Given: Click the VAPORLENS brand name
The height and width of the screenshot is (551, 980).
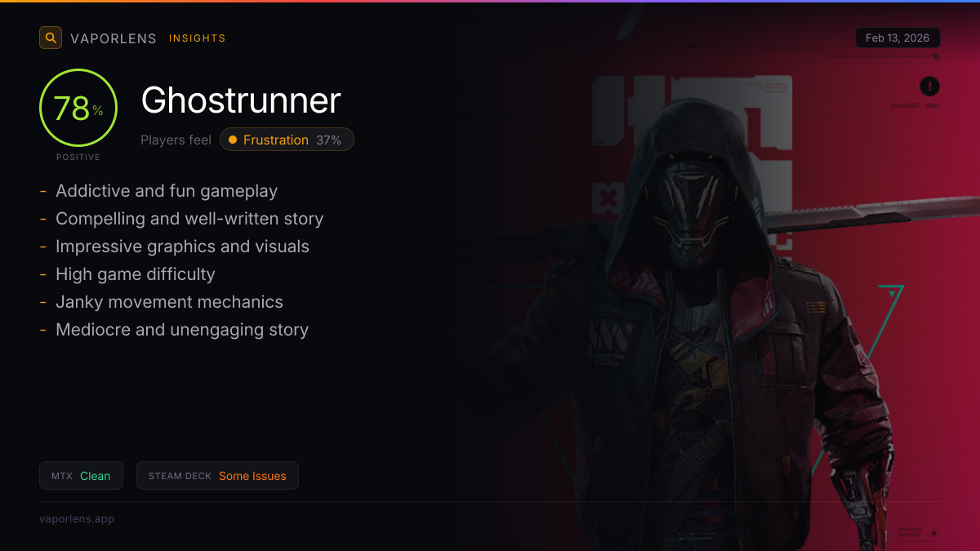Looking at the screenshot, I should pyautogui.click(x=114, y=38).
